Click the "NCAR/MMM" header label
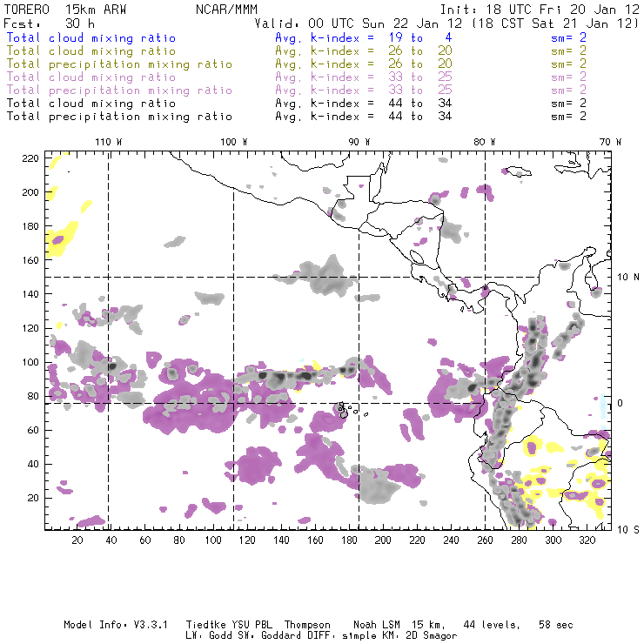 point(226,10)
